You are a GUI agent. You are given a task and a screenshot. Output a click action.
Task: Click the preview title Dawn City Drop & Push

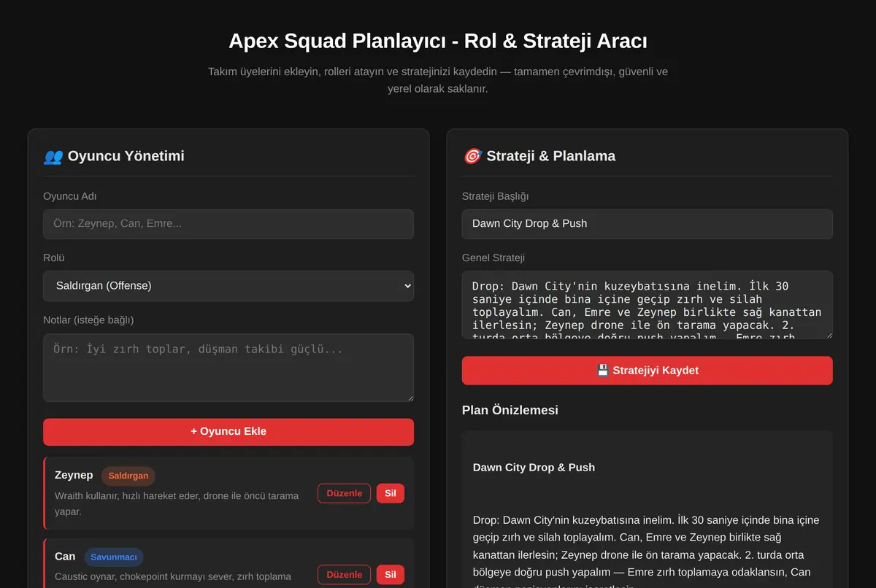tap(534, 468)
